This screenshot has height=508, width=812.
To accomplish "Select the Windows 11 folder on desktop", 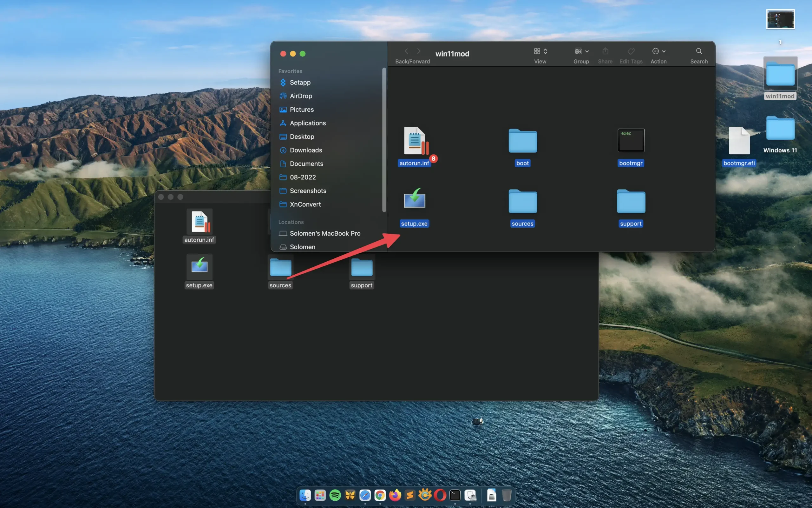I will [x=780, y=134].
